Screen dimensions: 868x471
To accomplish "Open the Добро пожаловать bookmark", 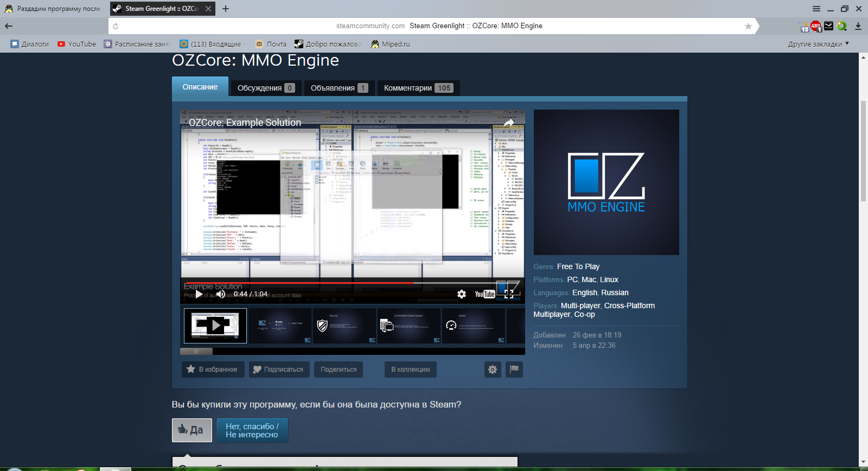I will point(328,44).
